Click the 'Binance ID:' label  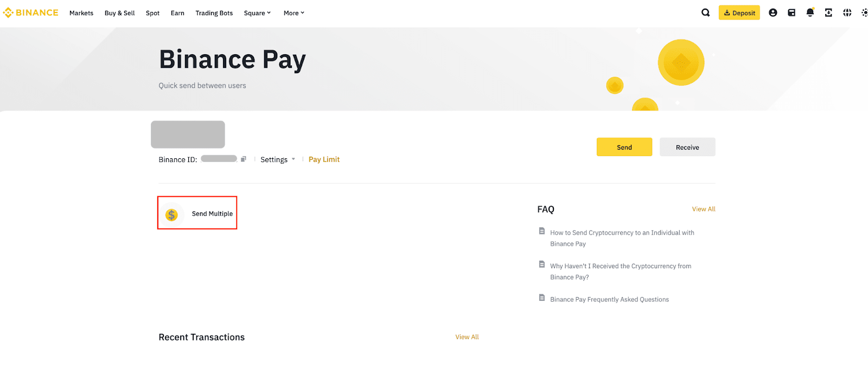pyautogui.click(x=178, y=159)
